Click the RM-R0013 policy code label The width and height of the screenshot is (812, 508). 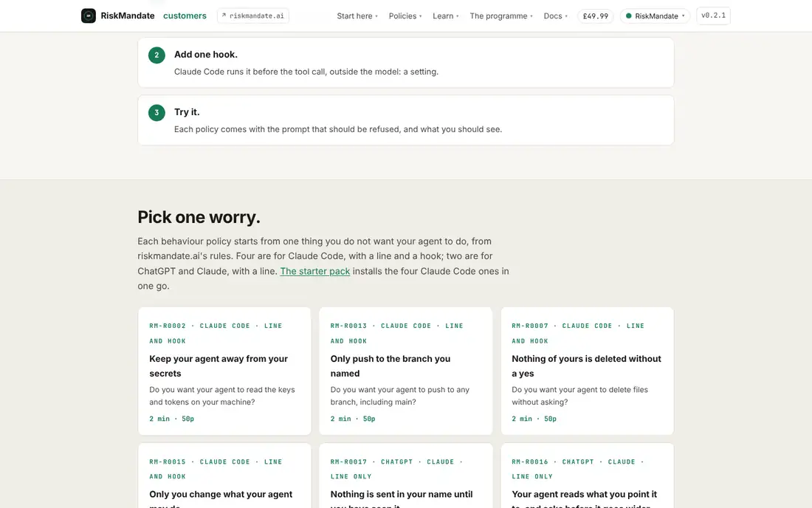point(348,326)
